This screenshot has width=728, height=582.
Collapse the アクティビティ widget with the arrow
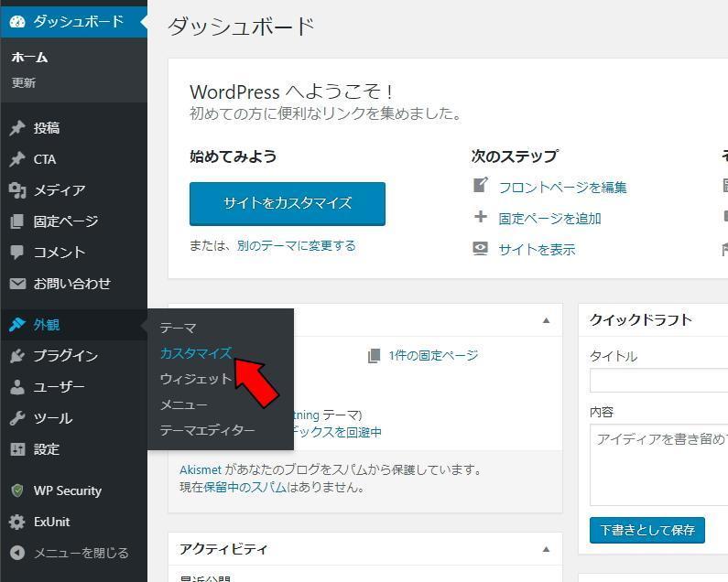click(547, 549)
